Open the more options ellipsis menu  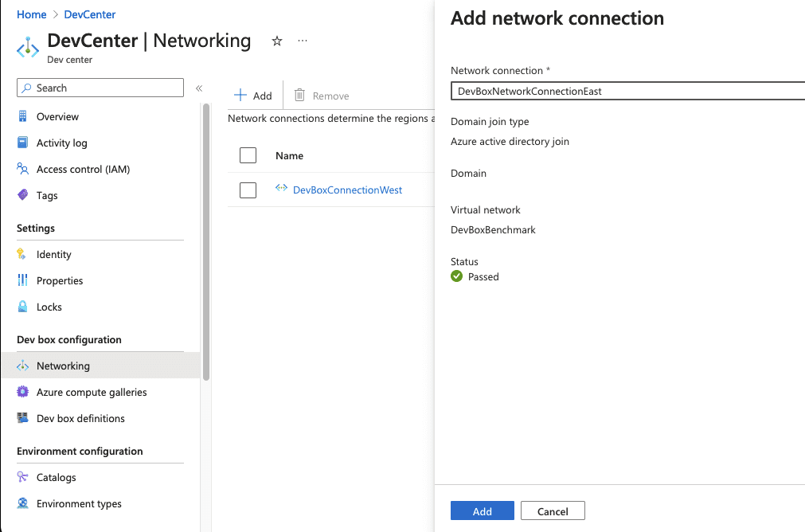pos(303,41)
